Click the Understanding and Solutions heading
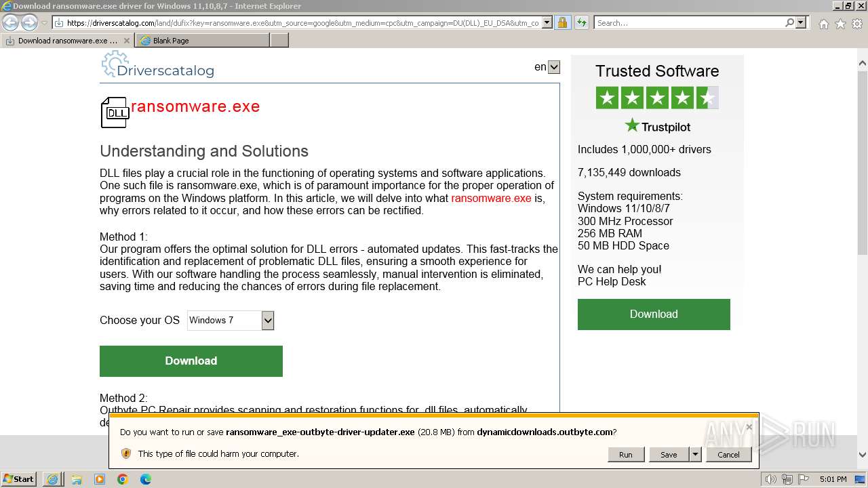The height and width of the screenshot is (488, 868). [x=204, y=151]
